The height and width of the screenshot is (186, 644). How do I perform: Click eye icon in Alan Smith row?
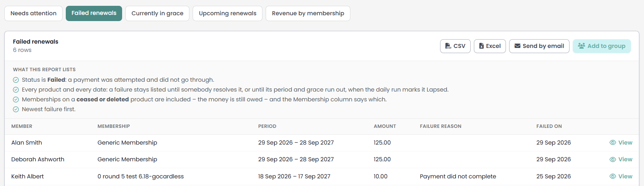click(613, 143)
